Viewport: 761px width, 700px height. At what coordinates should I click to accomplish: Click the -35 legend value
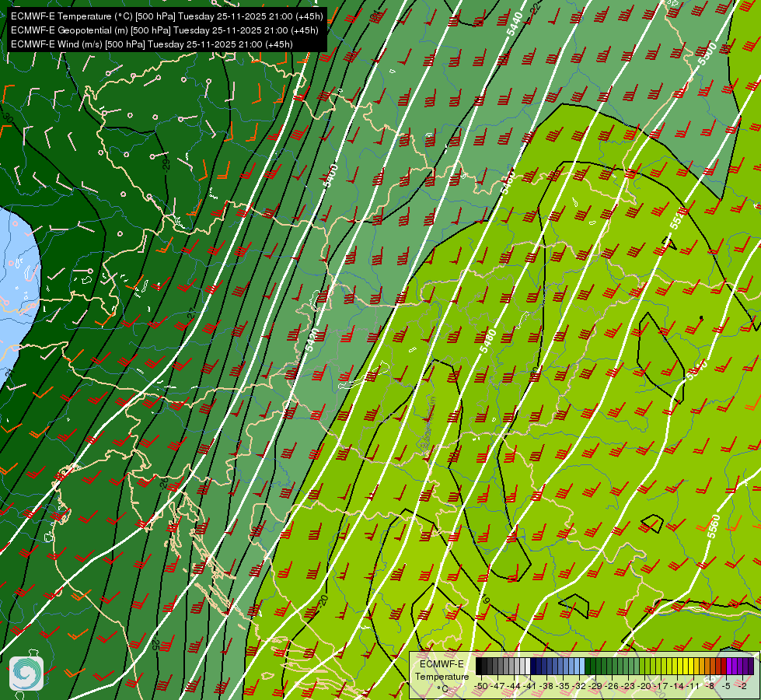564,686
